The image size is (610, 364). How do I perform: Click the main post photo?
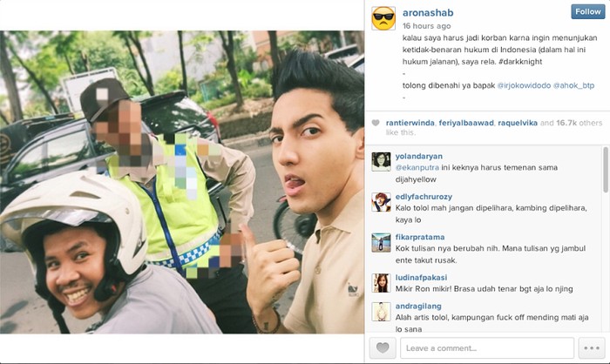(182, 182)
